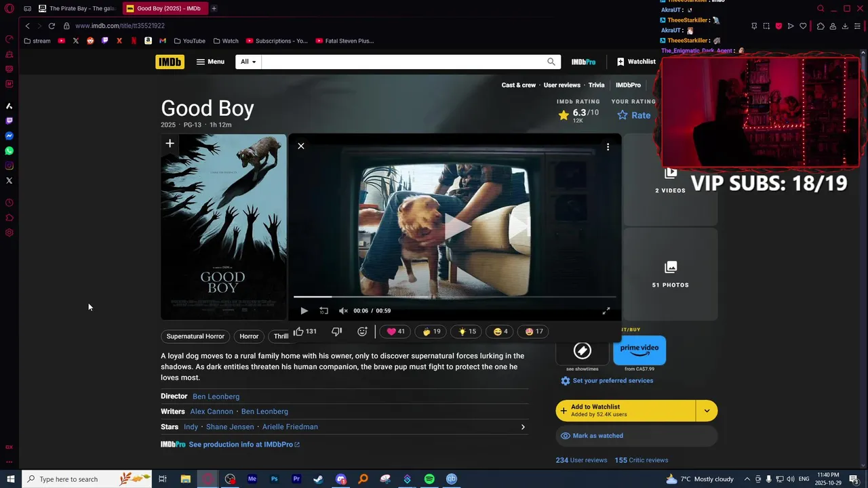Open the video three-dot options menu
The image size is (868, 488).
[608, 146]
